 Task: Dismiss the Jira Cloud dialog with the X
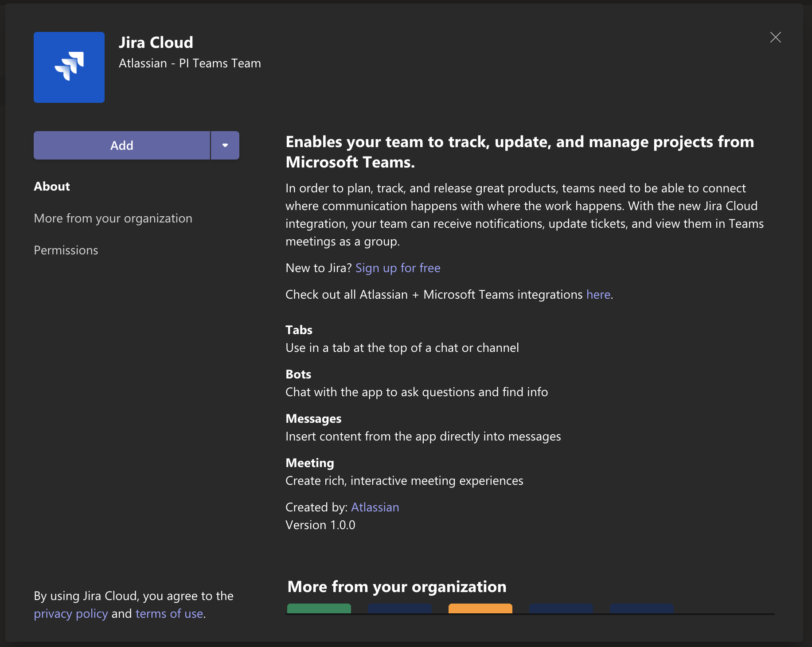pyautogui.click(x=776, y=37)
